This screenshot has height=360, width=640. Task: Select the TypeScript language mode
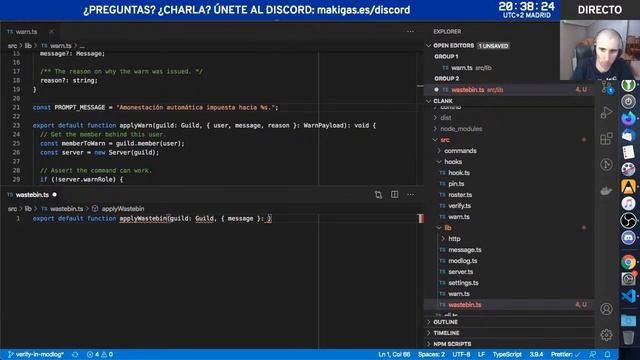[507, 355]
